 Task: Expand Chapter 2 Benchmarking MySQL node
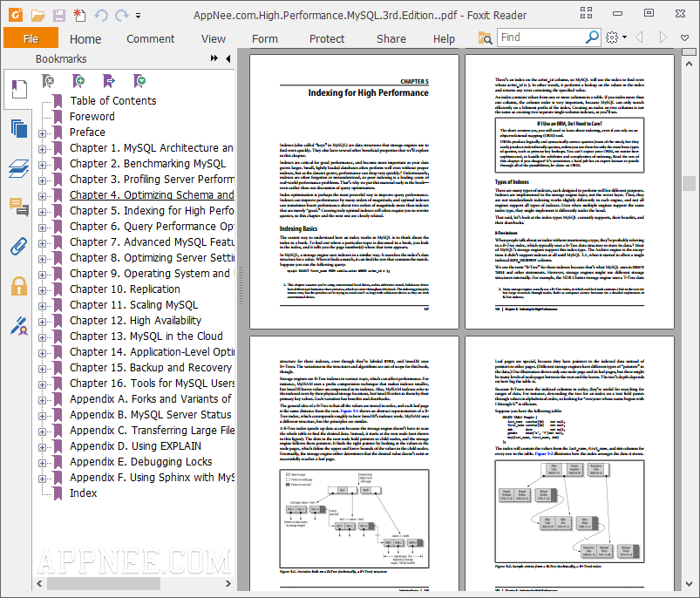pos(42,165)
